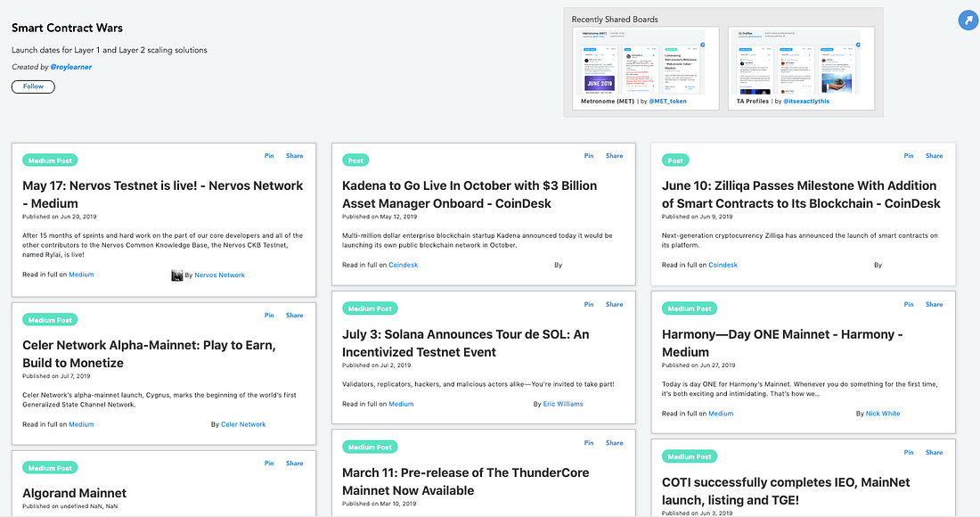980x517 pixels.
Task: Share the COTI completes IEO card
Action: pos(935,452)
